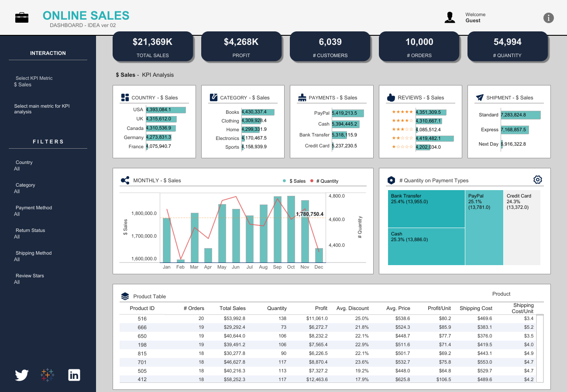Viewport: 567px width, 392px height.
Task: Select the Bank Transfer treemap tile
Action: pyautogui.click(x=426, y=208)
